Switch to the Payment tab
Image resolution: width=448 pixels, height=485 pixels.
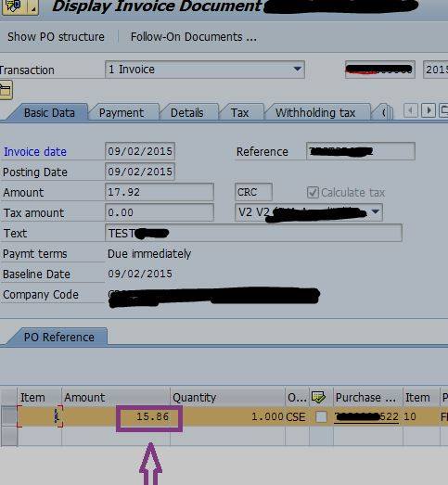tap(122, 112)
